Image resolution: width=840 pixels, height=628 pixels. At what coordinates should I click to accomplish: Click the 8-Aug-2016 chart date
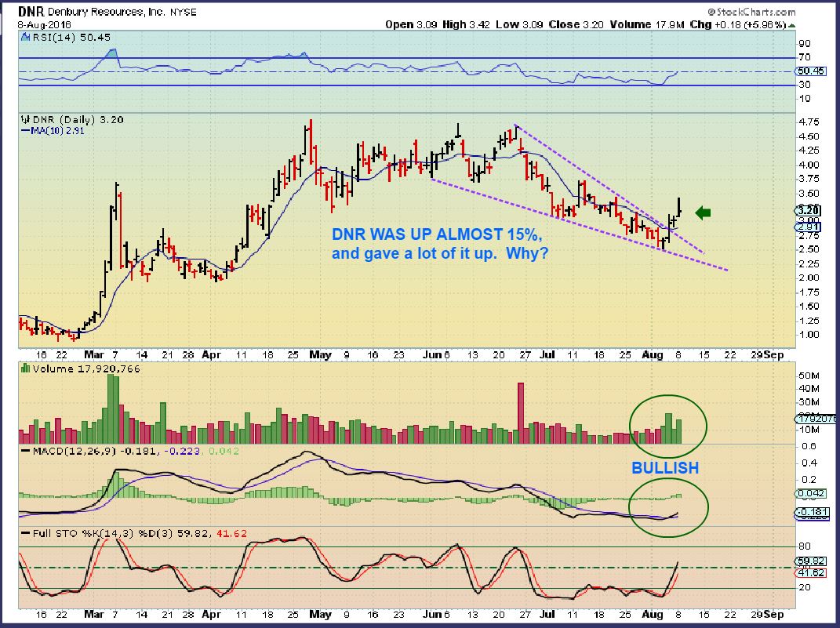point(45,24)
